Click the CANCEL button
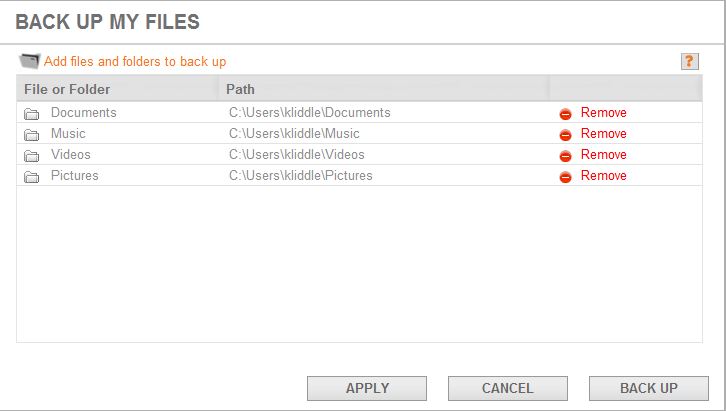726x411 pixels. click(507, 388)
